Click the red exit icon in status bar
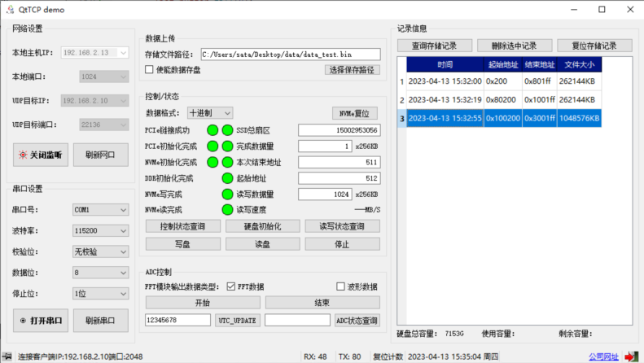 (629, 356)
